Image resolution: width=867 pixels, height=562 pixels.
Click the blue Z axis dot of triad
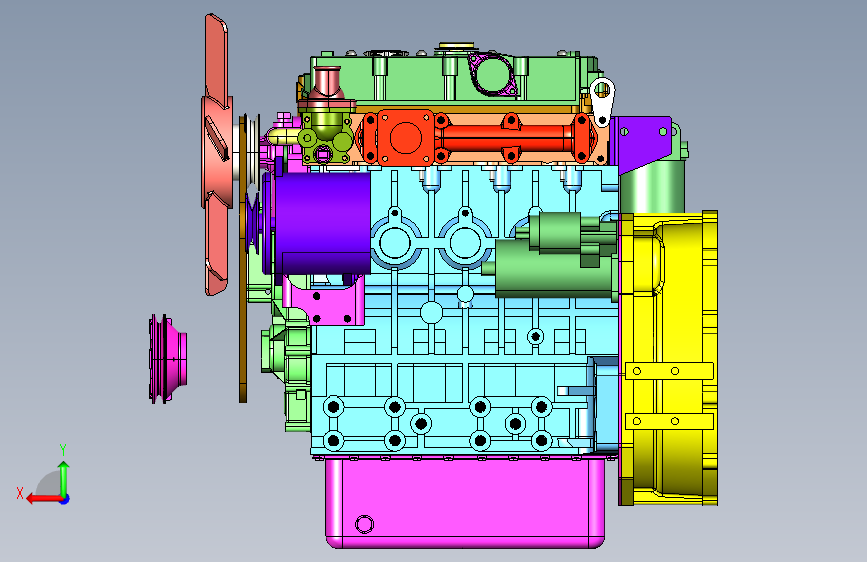point(65,499)
